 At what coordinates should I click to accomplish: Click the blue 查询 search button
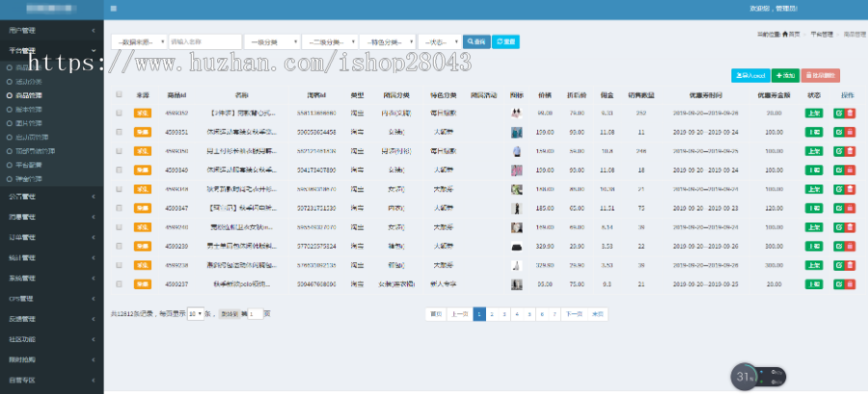tap(475, 42)
